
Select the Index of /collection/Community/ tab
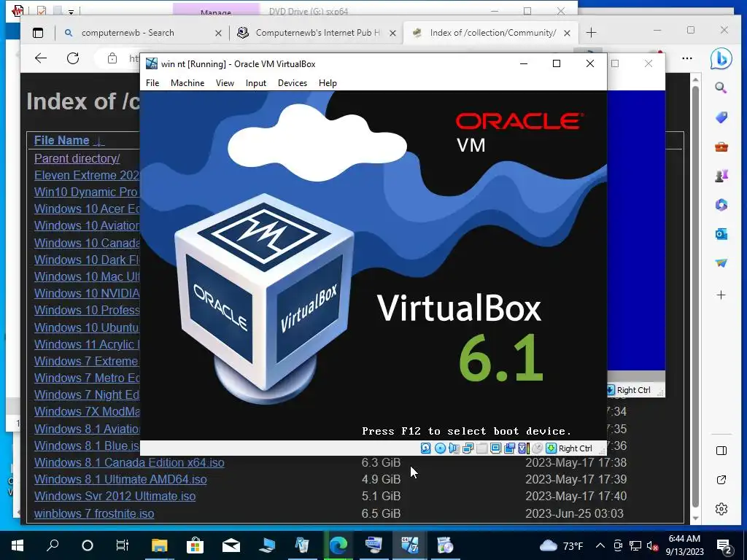[x=491, y=33]
